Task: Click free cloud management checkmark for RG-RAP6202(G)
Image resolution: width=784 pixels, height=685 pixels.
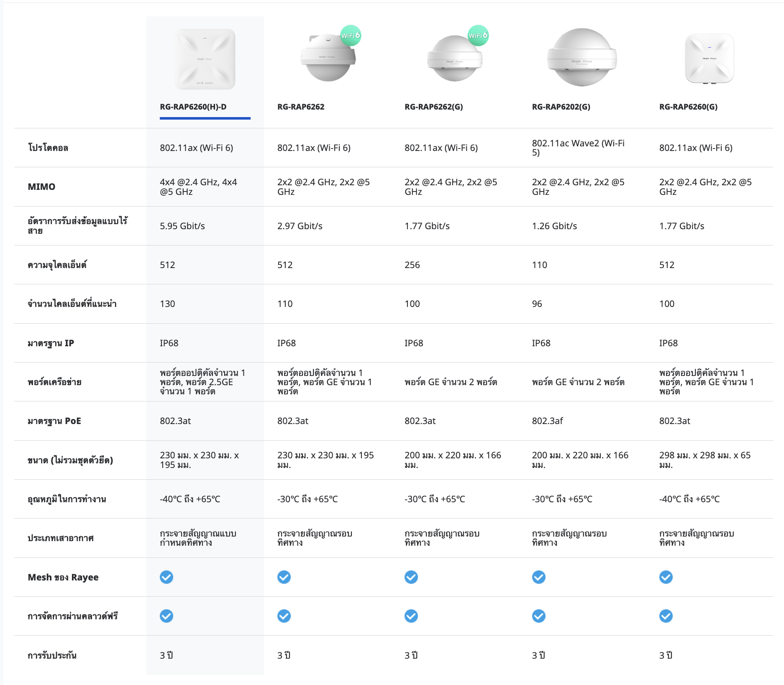Action: coord(538,616)
